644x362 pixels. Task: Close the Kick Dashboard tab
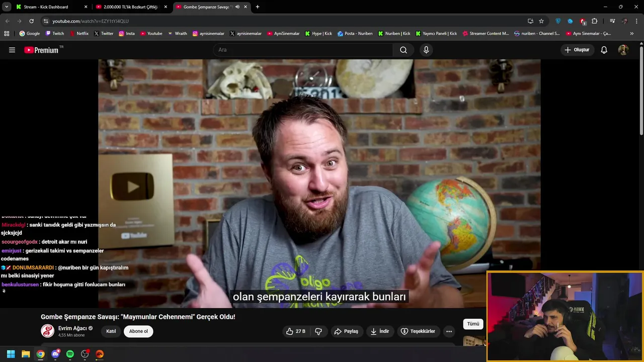click(86, 7)
